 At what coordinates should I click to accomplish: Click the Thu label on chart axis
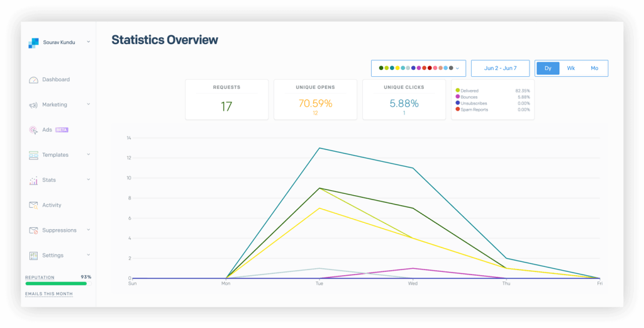coord(506,283)
